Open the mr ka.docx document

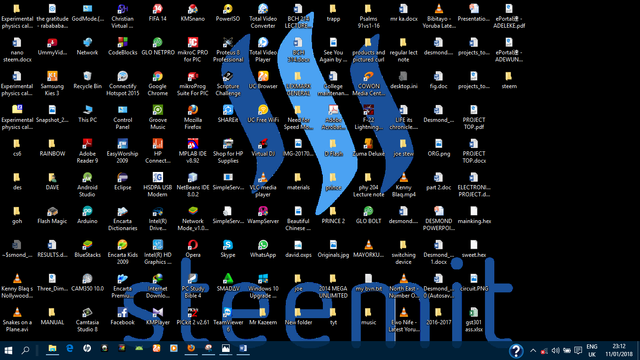(x=403, y=12)
